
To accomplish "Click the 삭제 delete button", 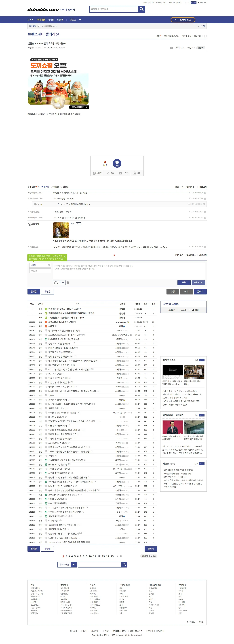I will pos(186,292).
